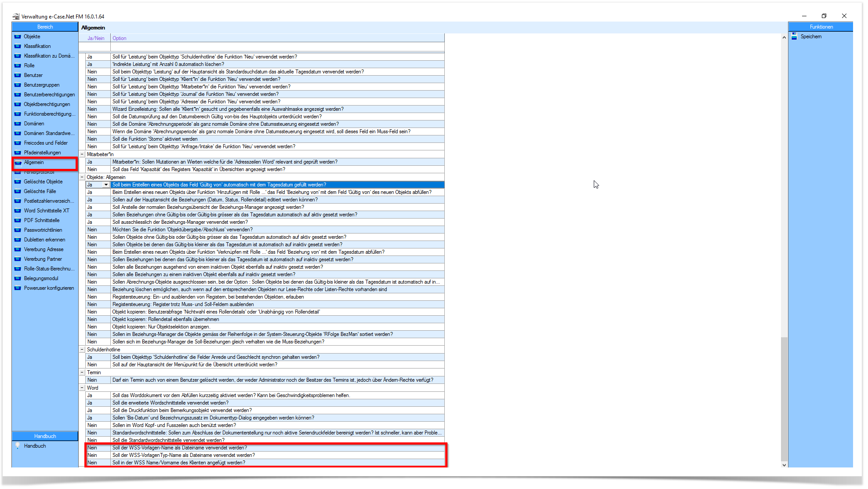This screenshot has height=489, width=868.
Task: Click the Speichern disk icon
Action: tap(795, 36)
